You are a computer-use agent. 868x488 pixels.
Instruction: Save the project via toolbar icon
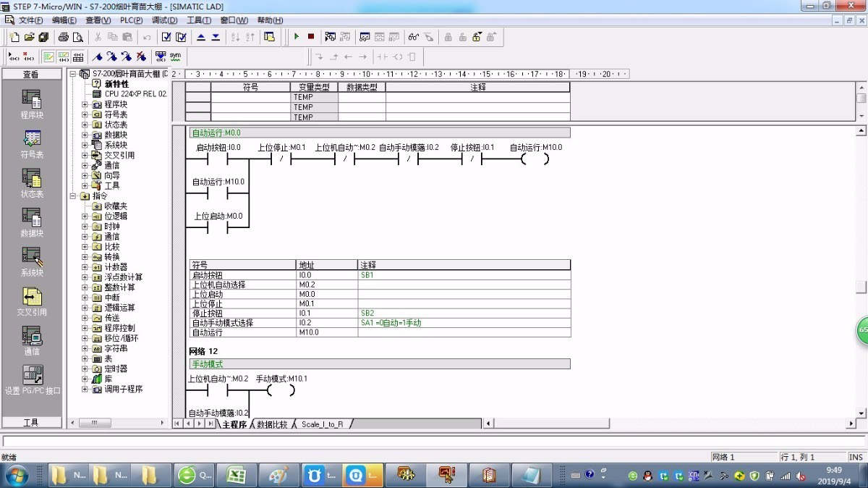(43, 37)
